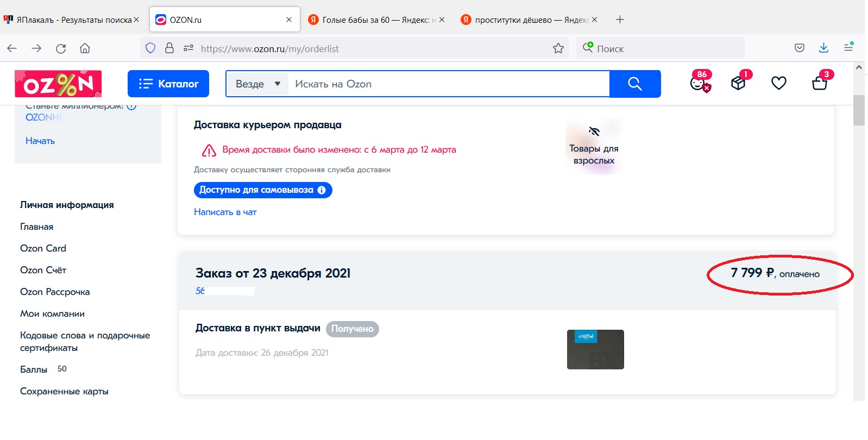
Task: Open Ozon Счёт section
Action: pyautogui.click(x=43, y=270)
